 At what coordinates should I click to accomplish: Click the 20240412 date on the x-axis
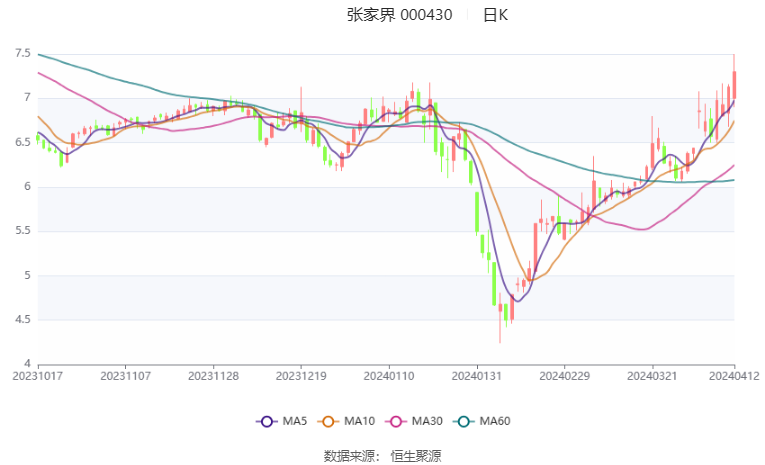(735, 376)
